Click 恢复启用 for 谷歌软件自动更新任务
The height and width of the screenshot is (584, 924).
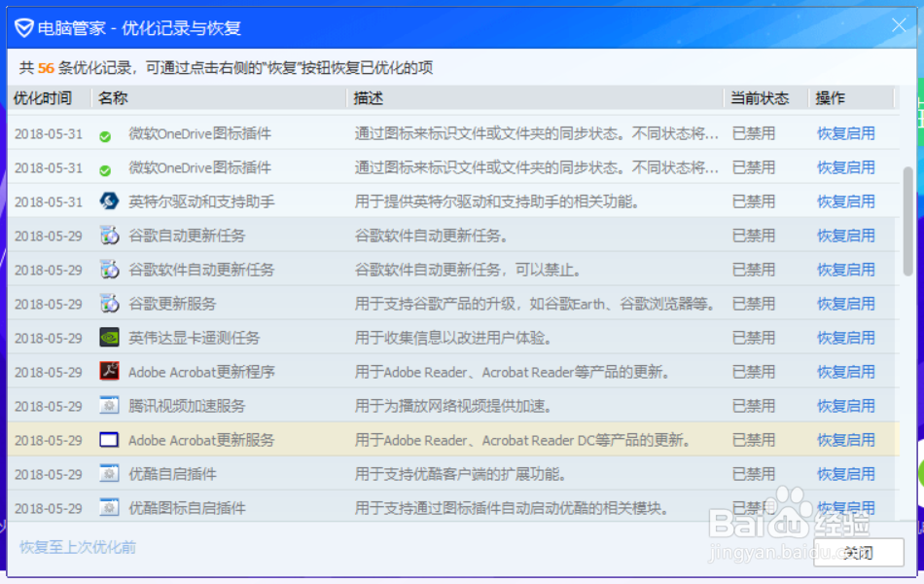pos(845,271)
